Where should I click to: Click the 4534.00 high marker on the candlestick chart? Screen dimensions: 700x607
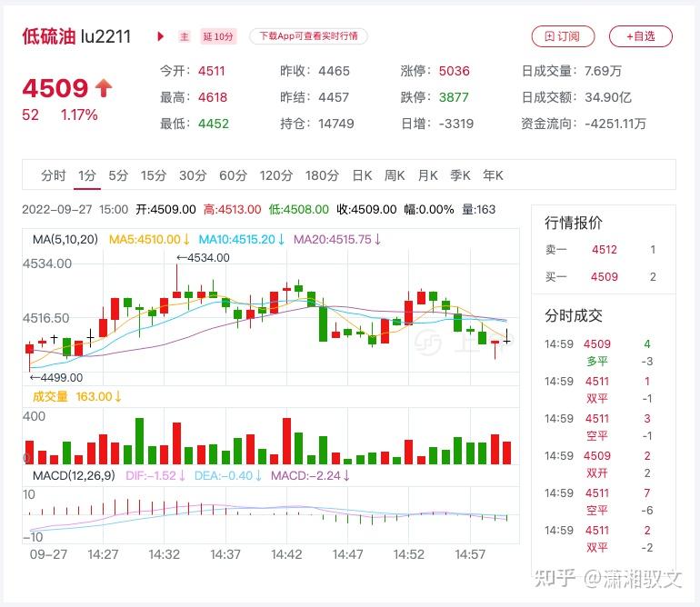(x=203, y=257)
